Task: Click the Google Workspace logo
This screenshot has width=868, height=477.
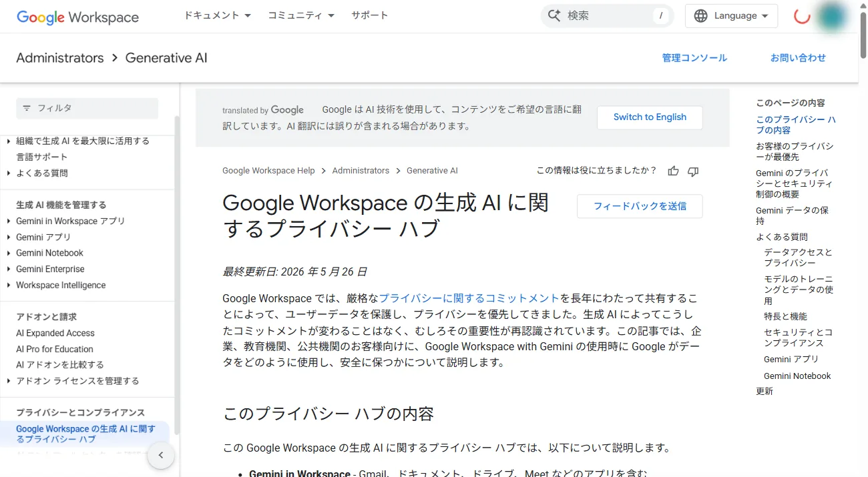Action: click(77, 17)
